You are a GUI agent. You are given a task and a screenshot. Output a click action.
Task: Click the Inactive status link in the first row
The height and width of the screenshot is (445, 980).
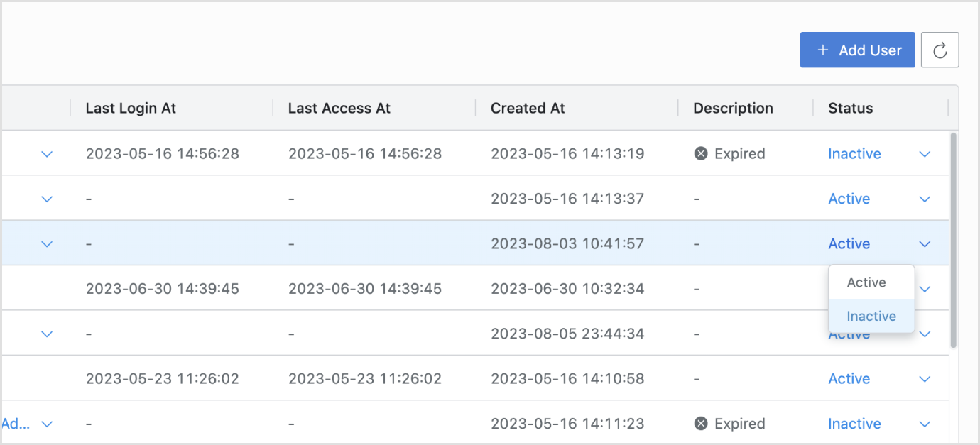point(854,154)
